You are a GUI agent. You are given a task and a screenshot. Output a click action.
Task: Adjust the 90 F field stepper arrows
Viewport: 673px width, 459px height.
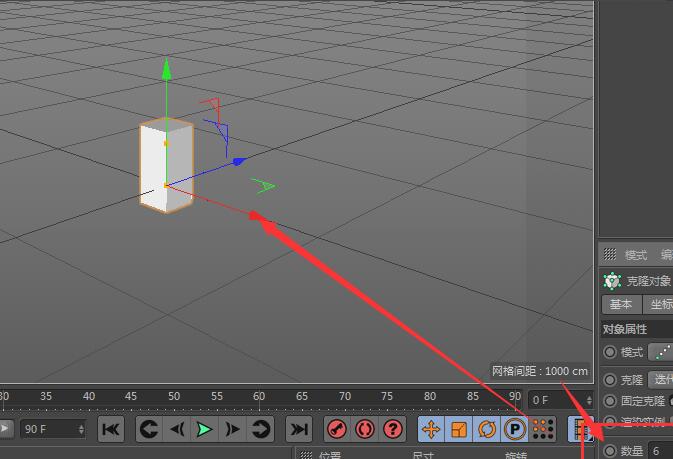click(81, 429)
